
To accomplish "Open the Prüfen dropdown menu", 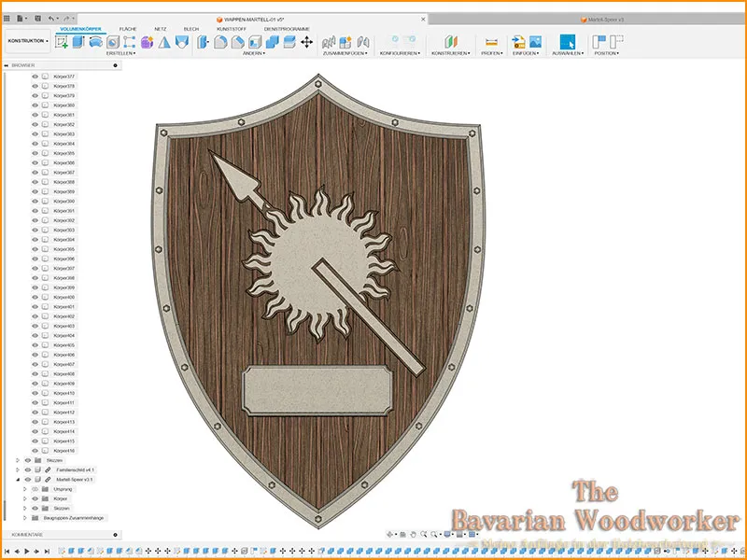I will tap(492, 53).
